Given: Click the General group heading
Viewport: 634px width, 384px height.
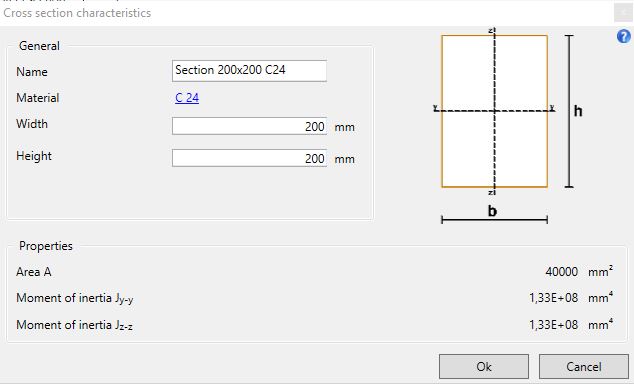Looking at the screenshot, I should pyautogui.click(x=39, y=46).
